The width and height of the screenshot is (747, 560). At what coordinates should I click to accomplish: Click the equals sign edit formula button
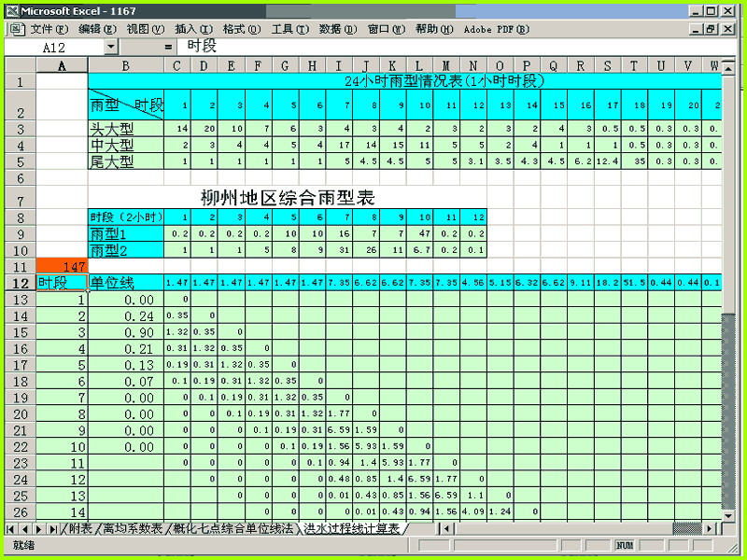coord(168,47)
